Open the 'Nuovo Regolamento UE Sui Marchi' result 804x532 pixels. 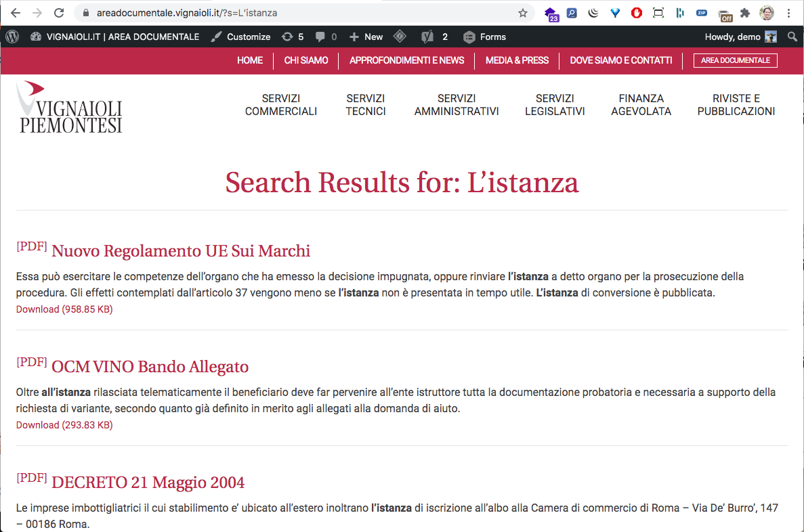tap(180, 250)
